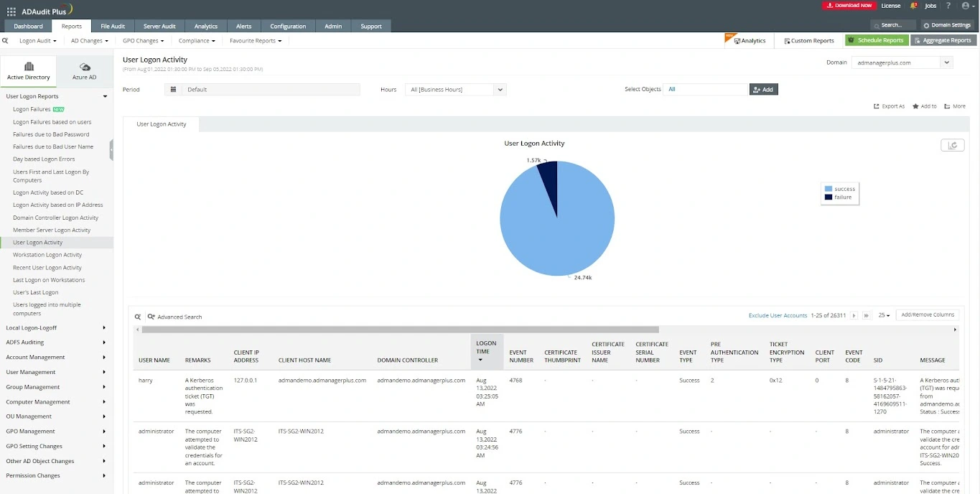Click the calendar icon beside Period
Image resolution: width=980 pixels, height=494 pixels.
click(172, 90)
